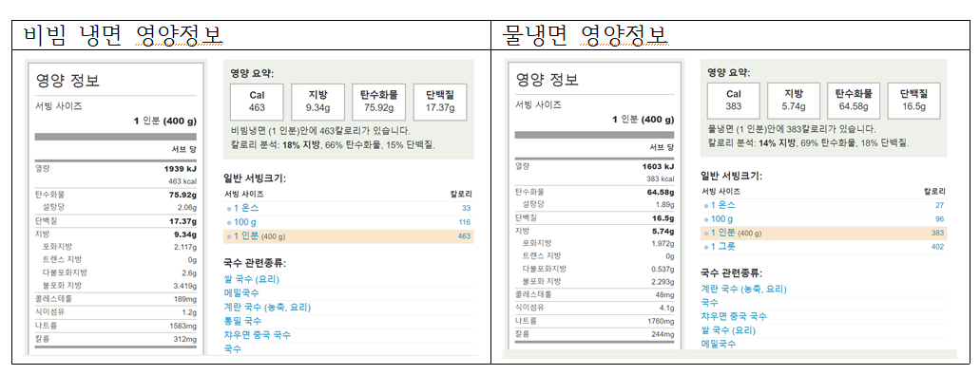Open the 1 그릇 serving size link
Screen dimensions: 980x375
coord(723,247)
